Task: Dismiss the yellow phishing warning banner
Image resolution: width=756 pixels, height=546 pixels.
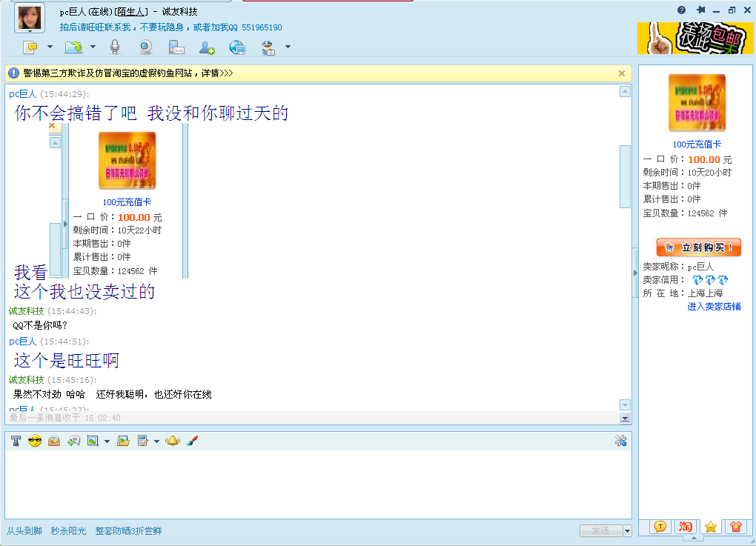Action: point(622,73)
